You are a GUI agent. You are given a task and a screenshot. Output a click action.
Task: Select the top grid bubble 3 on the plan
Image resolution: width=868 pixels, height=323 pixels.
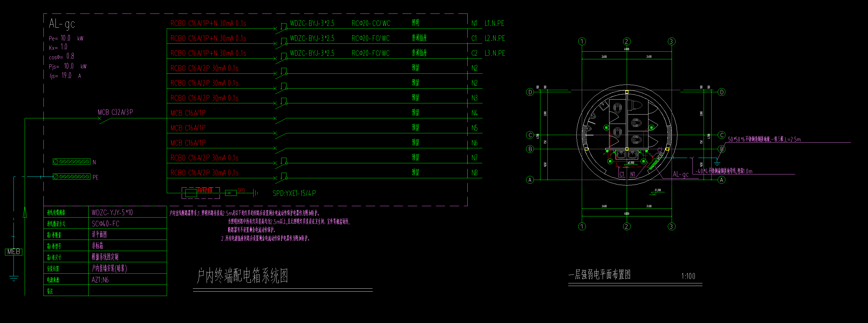coord(671,41)
